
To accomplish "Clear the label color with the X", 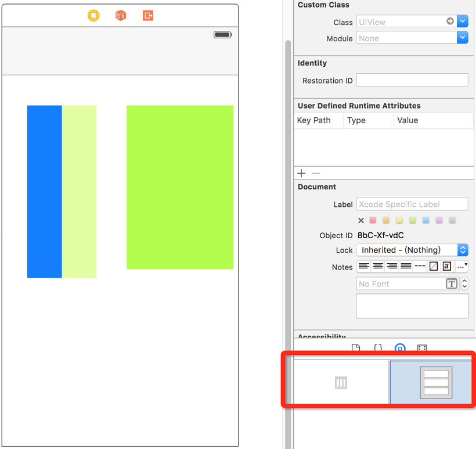I will pos(361,221).
